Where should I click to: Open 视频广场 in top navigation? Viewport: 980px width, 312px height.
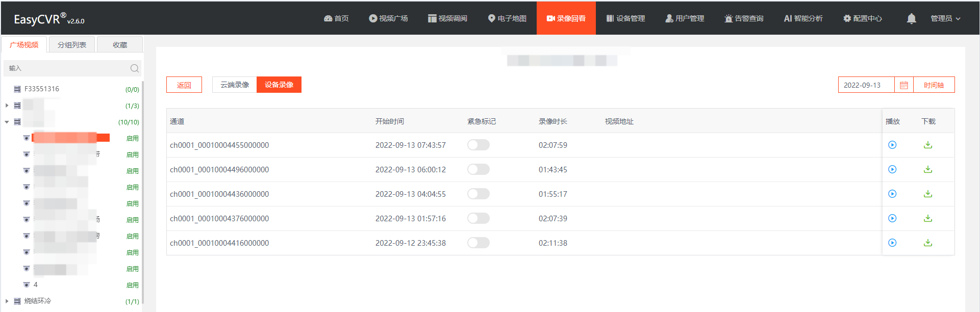388,18
